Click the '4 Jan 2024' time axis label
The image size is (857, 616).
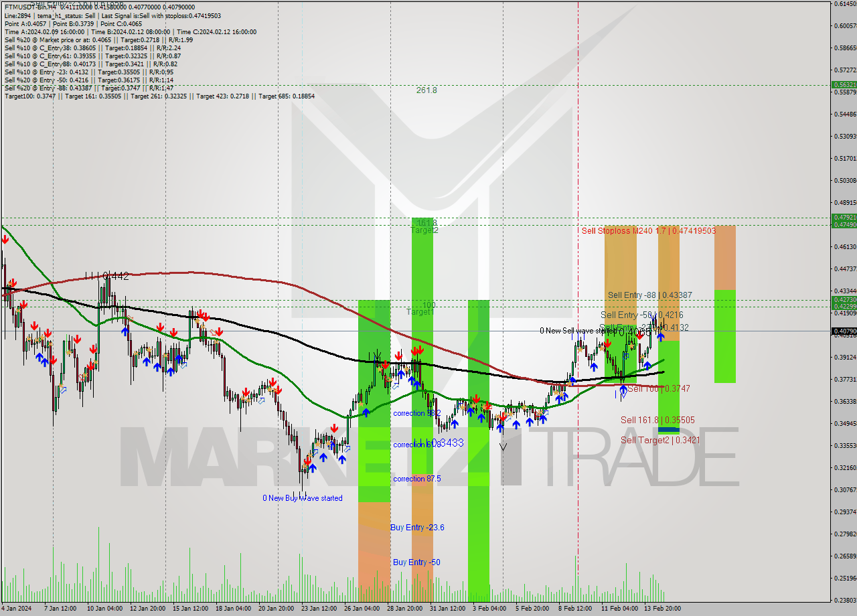17,609
